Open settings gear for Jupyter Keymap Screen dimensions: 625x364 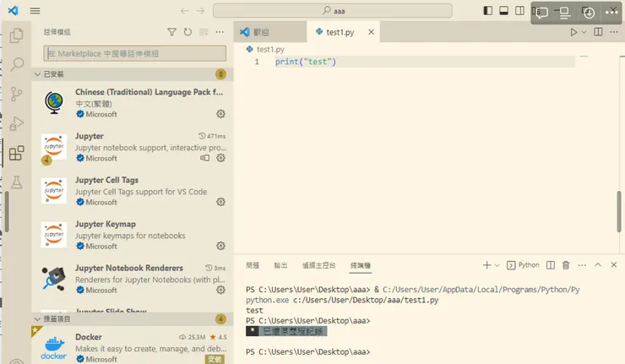pos(220,246)
